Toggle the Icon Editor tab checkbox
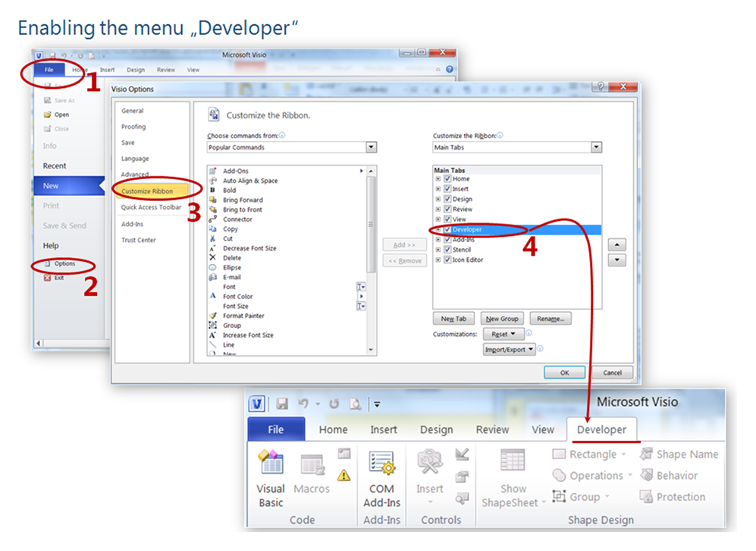The height and width of the screenshot is (551, 756). 447,260
